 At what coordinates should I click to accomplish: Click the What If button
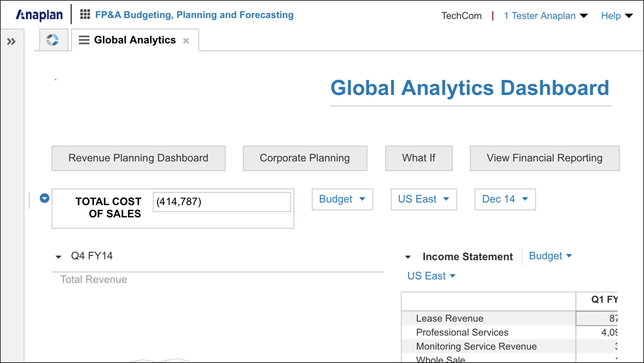418,158
